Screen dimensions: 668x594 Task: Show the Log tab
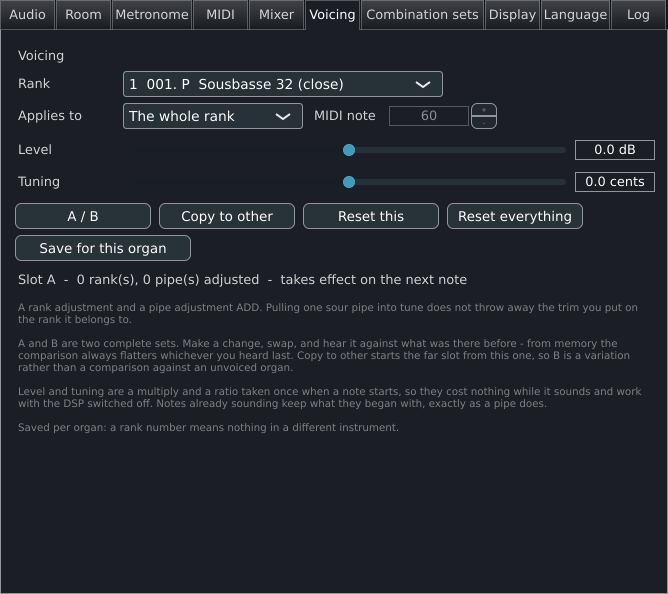[x=638, y=15]
